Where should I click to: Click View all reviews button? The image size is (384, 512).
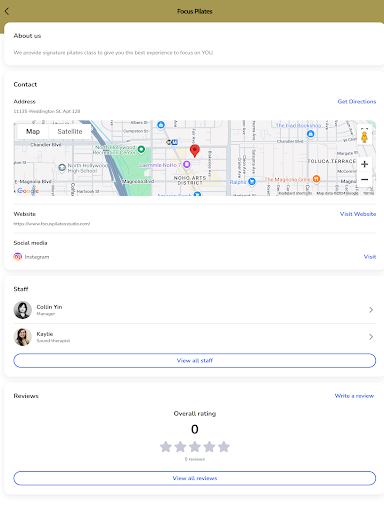pos(195,478)
